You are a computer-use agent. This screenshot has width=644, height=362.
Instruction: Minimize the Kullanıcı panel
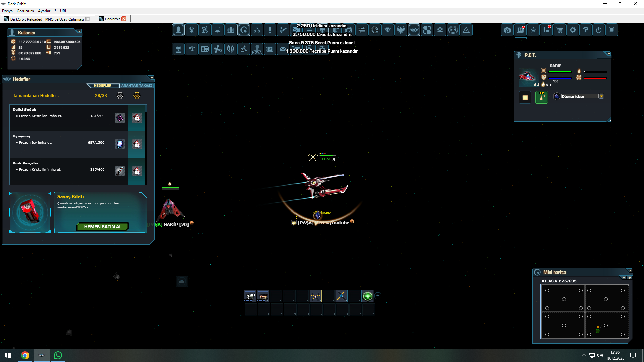click(79, 31)
